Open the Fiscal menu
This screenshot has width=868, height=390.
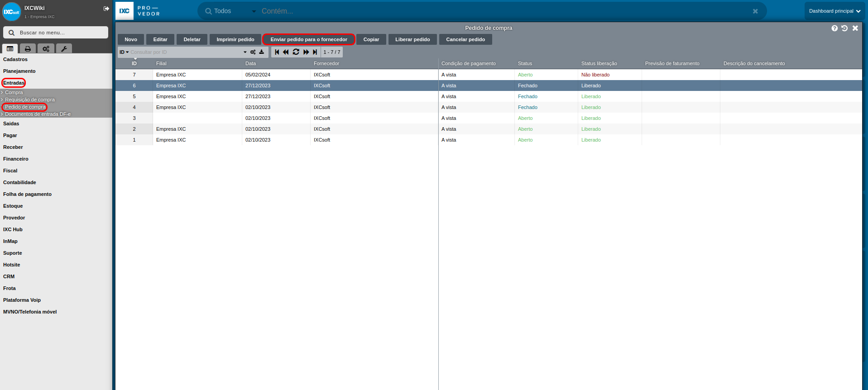10,171
